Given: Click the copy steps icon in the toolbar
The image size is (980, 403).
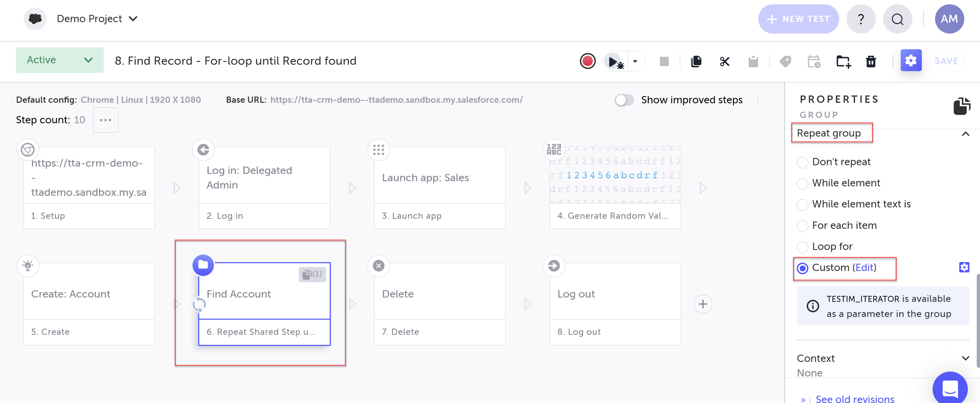Looking at the screenshot, I should pyautogui.click(x=696, y=61).
